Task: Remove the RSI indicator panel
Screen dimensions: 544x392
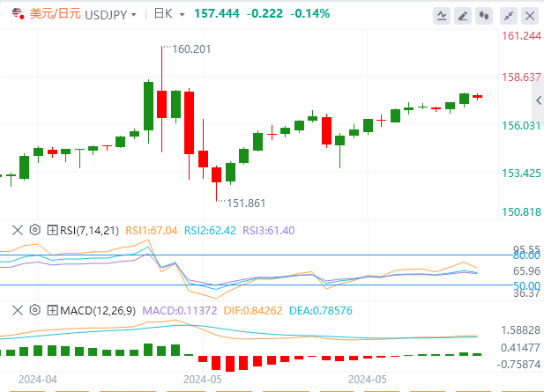Action: 18,230
